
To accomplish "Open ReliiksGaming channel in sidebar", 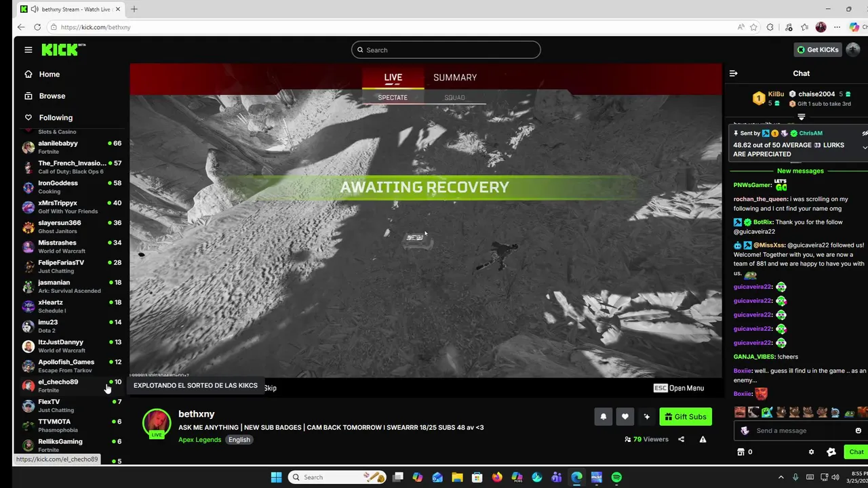I will 71,445.
